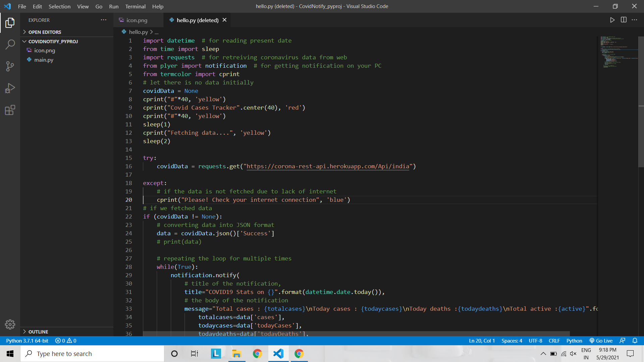The height and width of the screenshot is (362, 644).
Task: Open the Source Control view
Action: click(10, 66)
